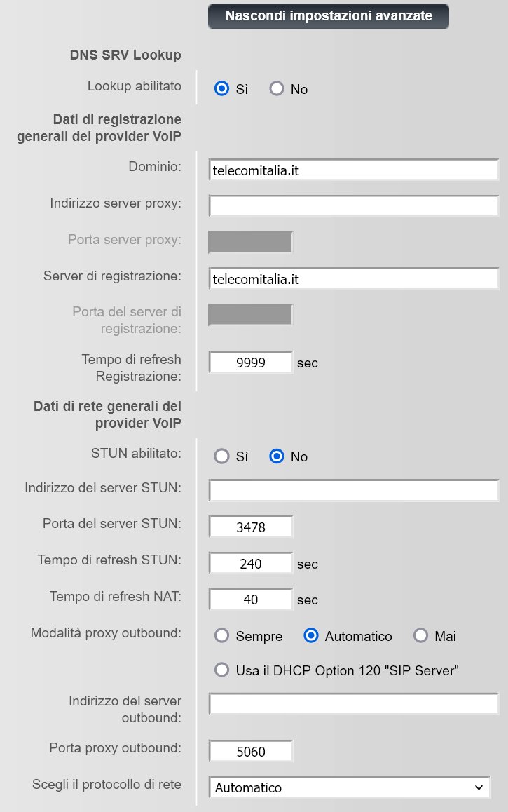Click the Indirizzo server proxy field
The height and width of the screenshot is (812, 508).
354,205
